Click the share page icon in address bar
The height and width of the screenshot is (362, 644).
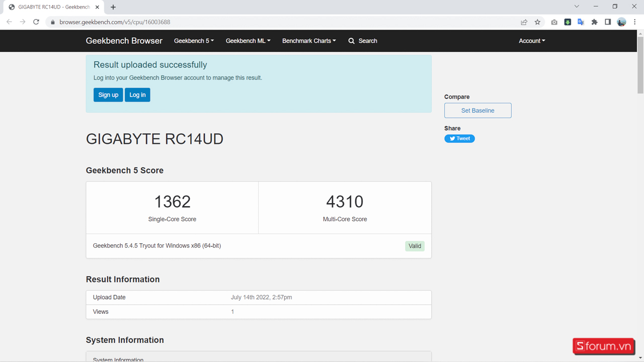coord(524,22)
